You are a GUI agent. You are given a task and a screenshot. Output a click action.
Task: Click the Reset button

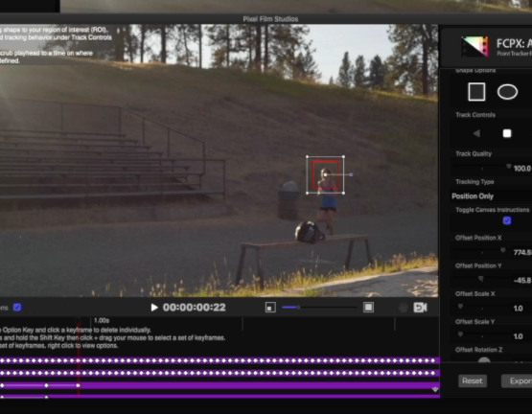[473, 380]
